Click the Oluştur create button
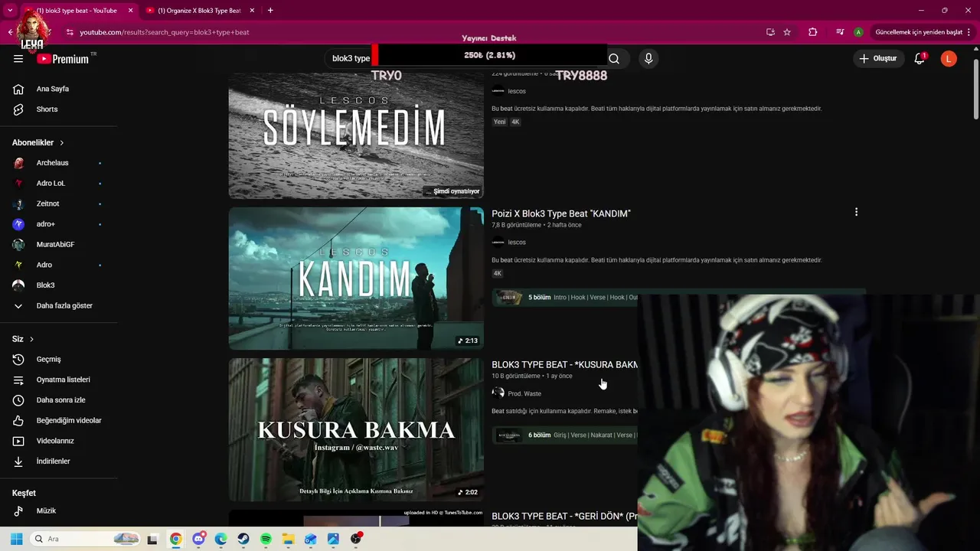This screenshot has width=980, height=551. click(877, 58)
